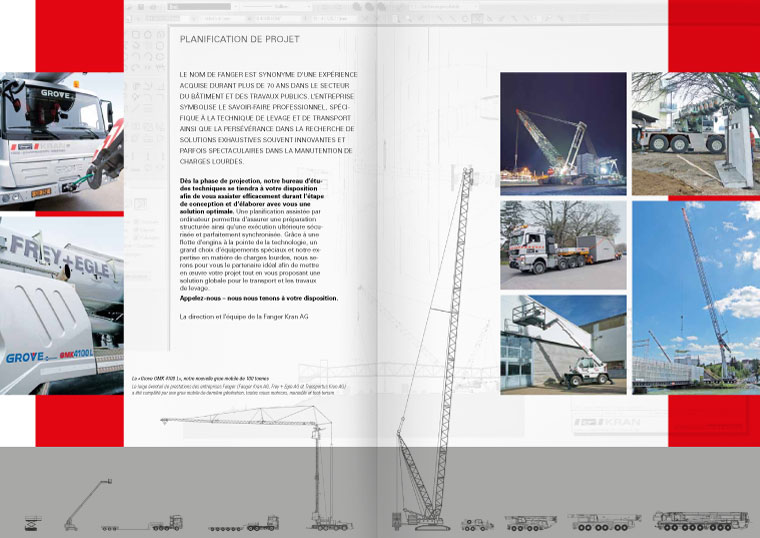Click the 'Appelez-nous' call-to-action line
The image size is (760, 538).
pyautogui.click(x=258, y=298)
